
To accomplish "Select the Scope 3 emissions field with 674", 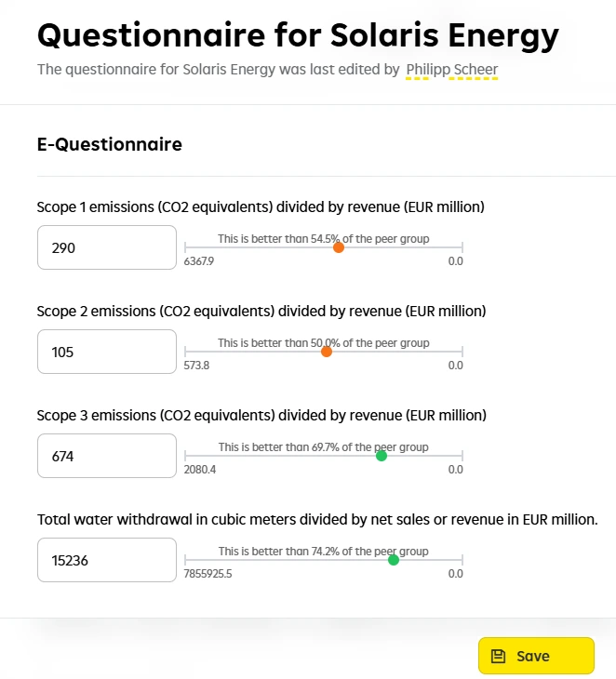I will click(x=107, y=456).
